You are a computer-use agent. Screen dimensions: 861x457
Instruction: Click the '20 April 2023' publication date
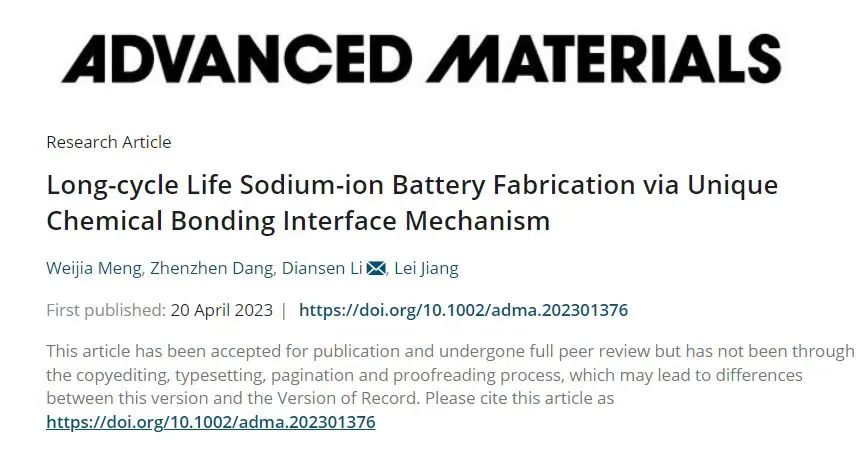(221, 310)
